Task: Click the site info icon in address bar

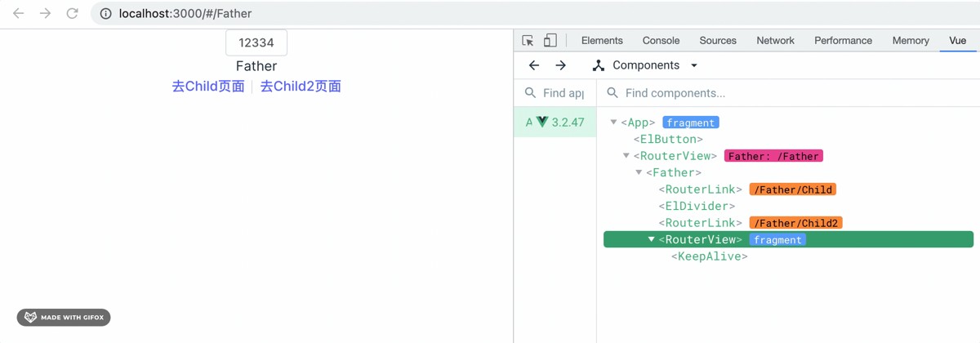Action: tap(105, 13)
